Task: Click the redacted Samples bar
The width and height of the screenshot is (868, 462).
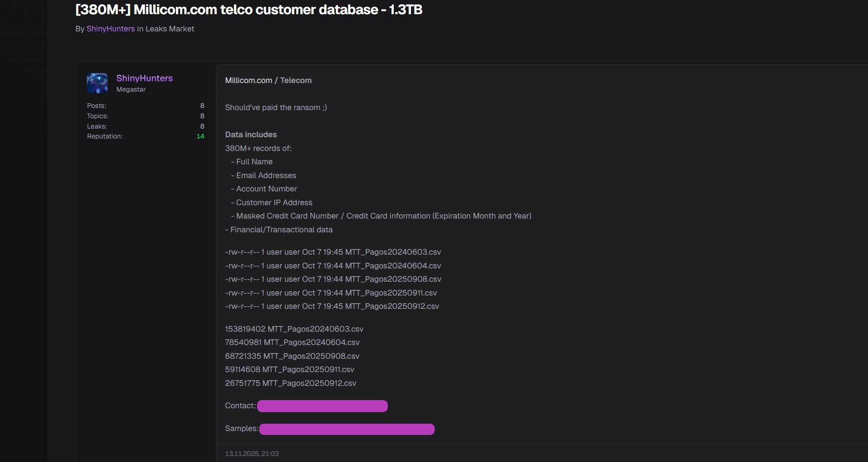Action: tap(347, 429)
